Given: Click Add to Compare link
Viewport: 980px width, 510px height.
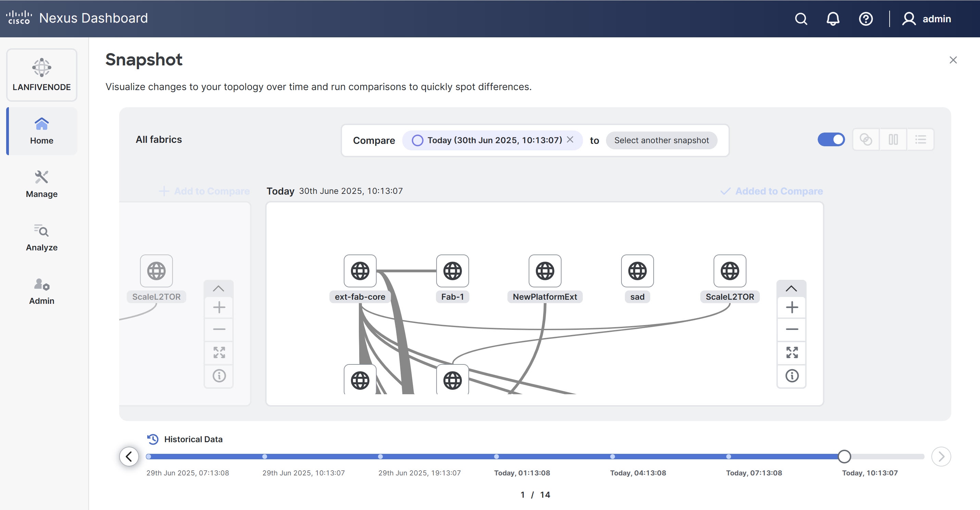Looking at the screenshot, I should (204, 191).
